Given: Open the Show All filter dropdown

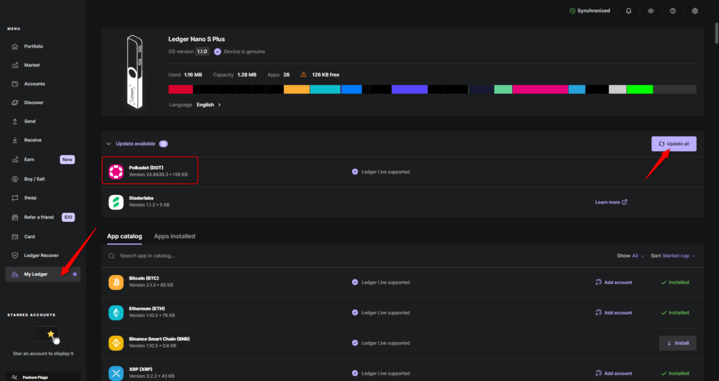Looking at the screenshot, I should coord(631,256).
